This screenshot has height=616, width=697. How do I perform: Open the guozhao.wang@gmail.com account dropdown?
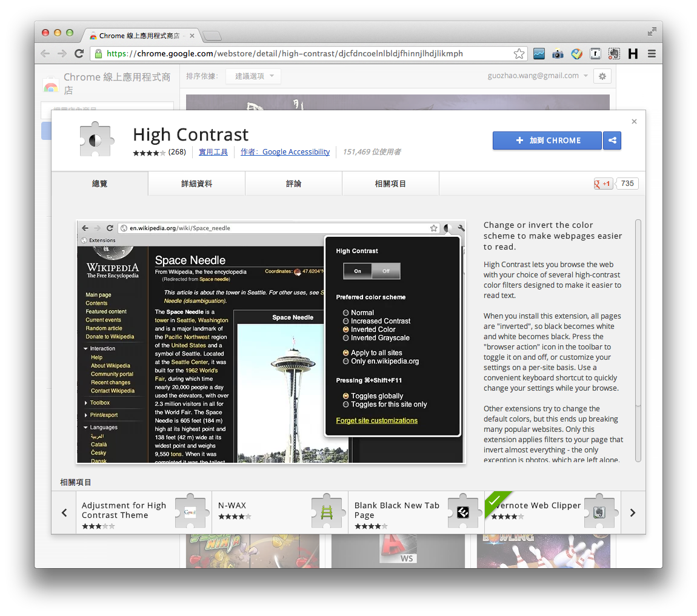tap(538, 76)
